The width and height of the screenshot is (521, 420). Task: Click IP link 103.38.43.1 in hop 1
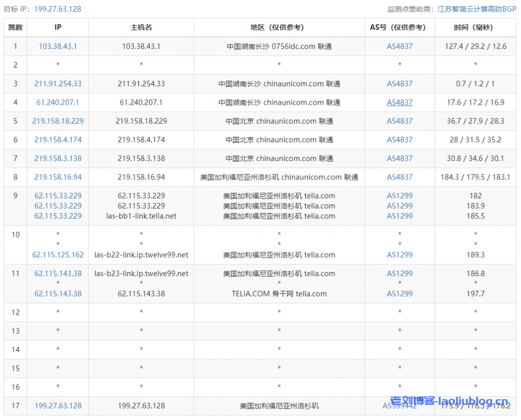(x=58, y=46)
